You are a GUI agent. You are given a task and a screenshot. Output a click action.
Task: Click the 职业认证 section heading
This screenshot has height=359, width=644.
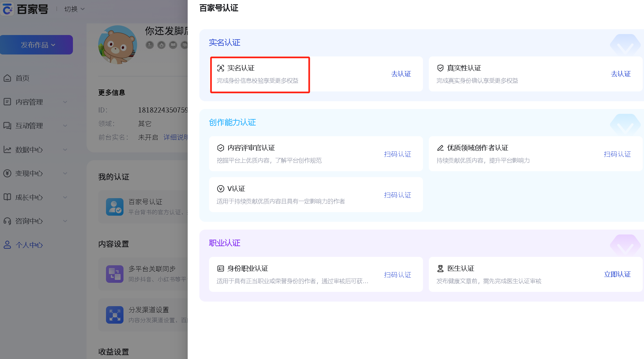coord(225,243)
